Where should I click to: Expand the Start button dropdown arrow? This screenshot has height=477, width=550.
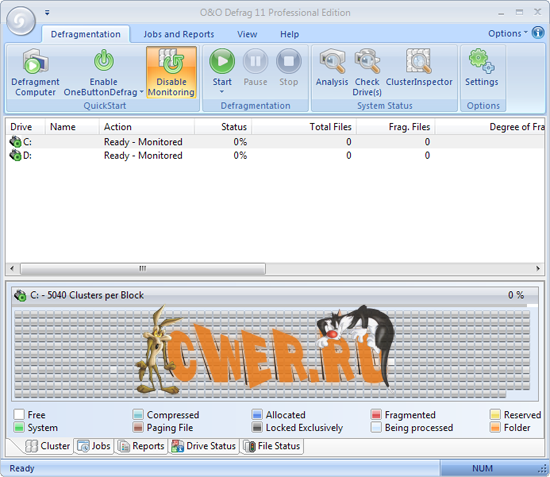pyautogui.click(x=222, y=92)
